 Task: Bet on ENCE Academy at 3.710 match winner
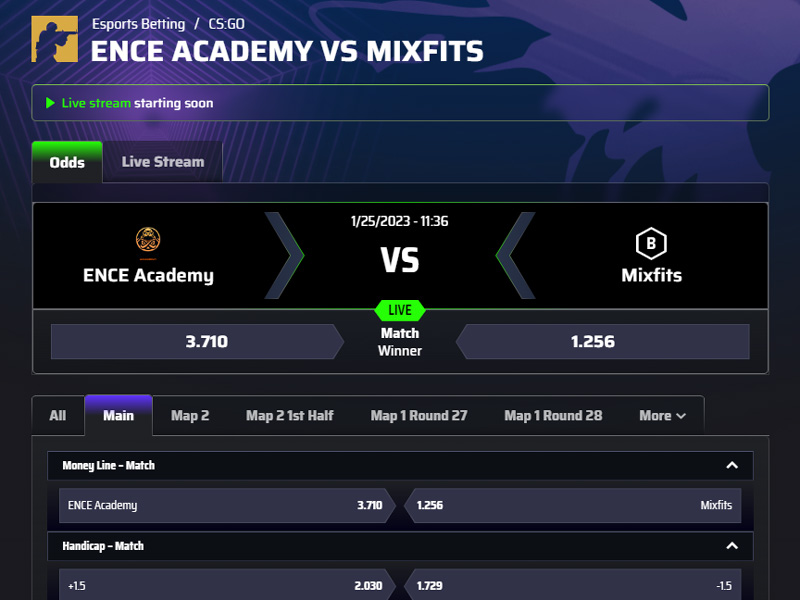coord(197,341)
